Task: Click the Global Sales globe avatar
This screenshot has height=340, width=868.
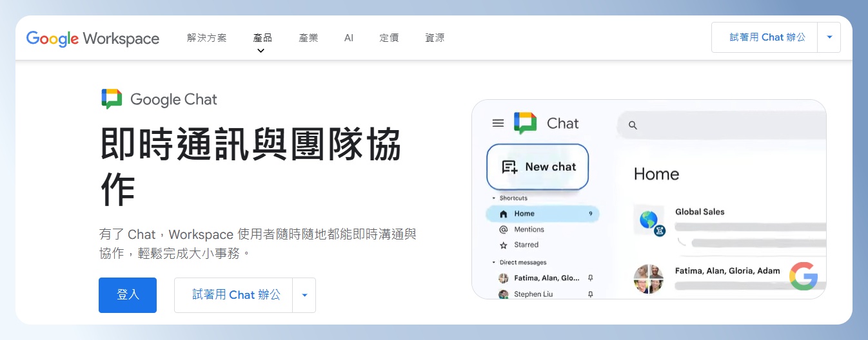Action: click(648, 220)
